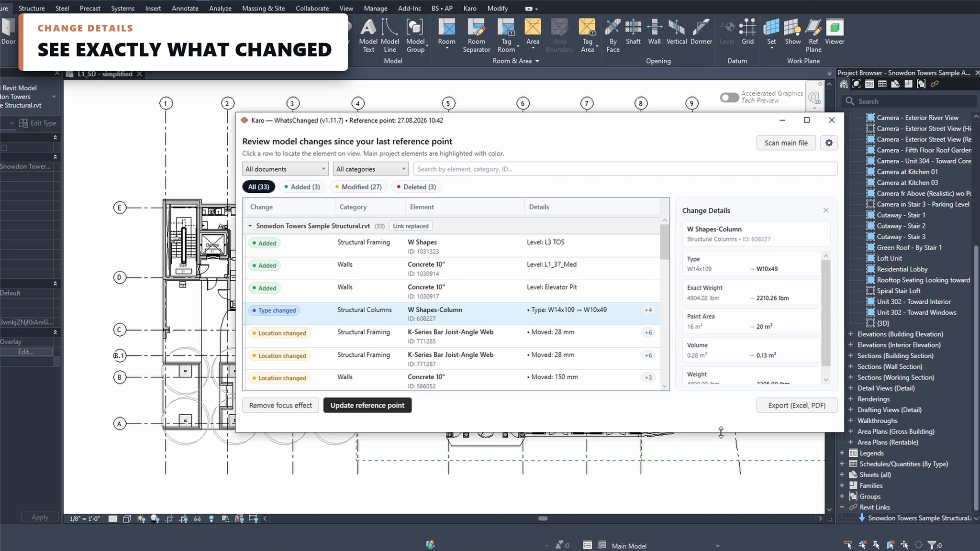Click the Edit Type button

[38, 123]
